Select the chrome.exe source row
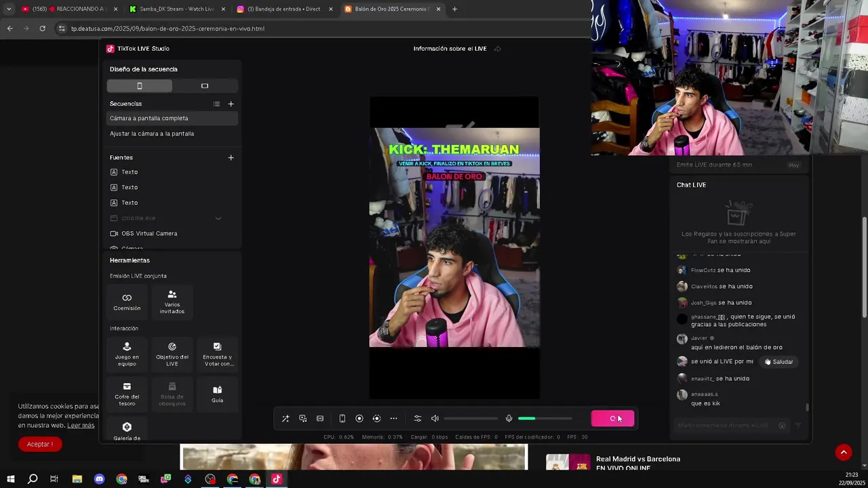868x488 pixels. point(172,218)
